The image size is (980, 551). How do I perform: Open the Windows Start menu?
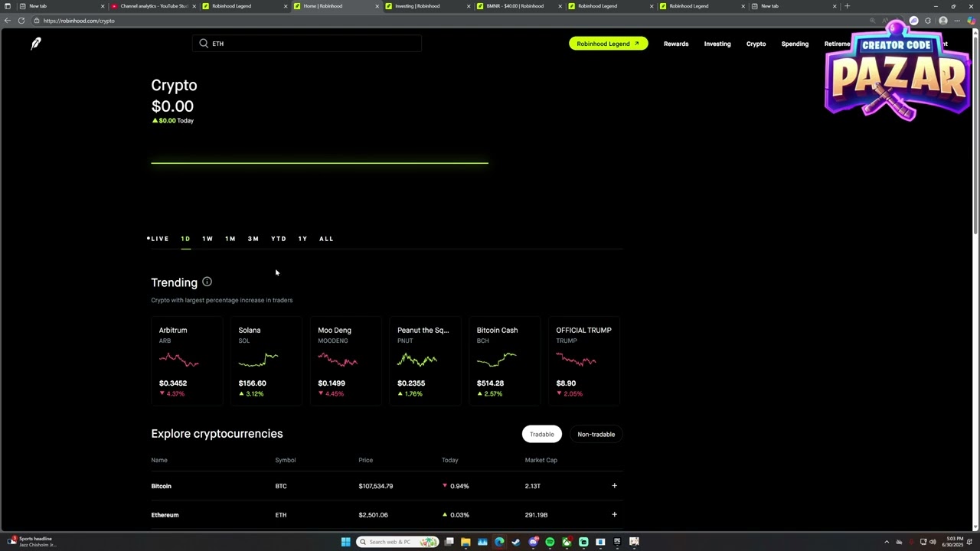click(x=345, y=542)
